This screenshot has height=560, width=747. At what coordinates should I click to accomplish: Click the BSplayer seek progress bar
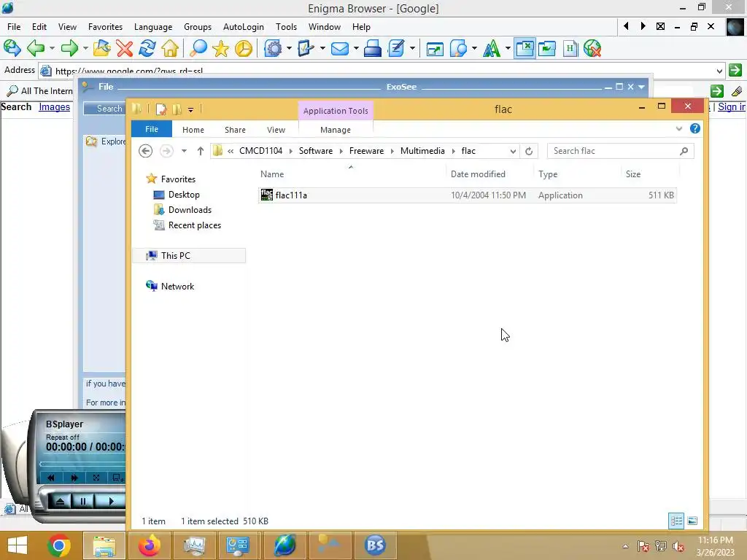tap(82, 464)
